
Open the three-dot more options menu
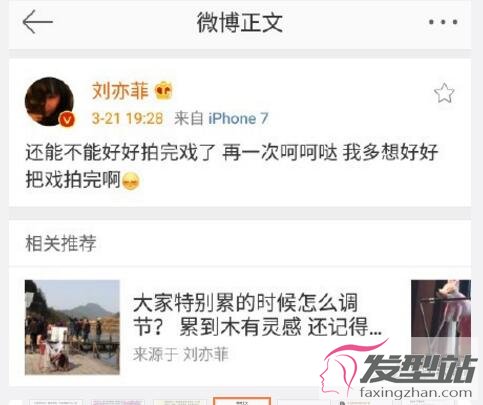pos(443,22)
